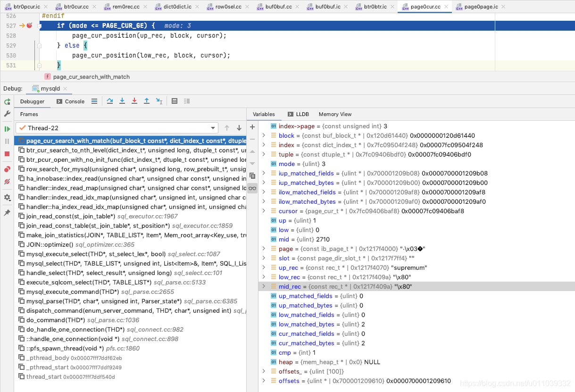Select the mode = {ulint} 3 variable
The image size is (575, 392).
(417, 164)
